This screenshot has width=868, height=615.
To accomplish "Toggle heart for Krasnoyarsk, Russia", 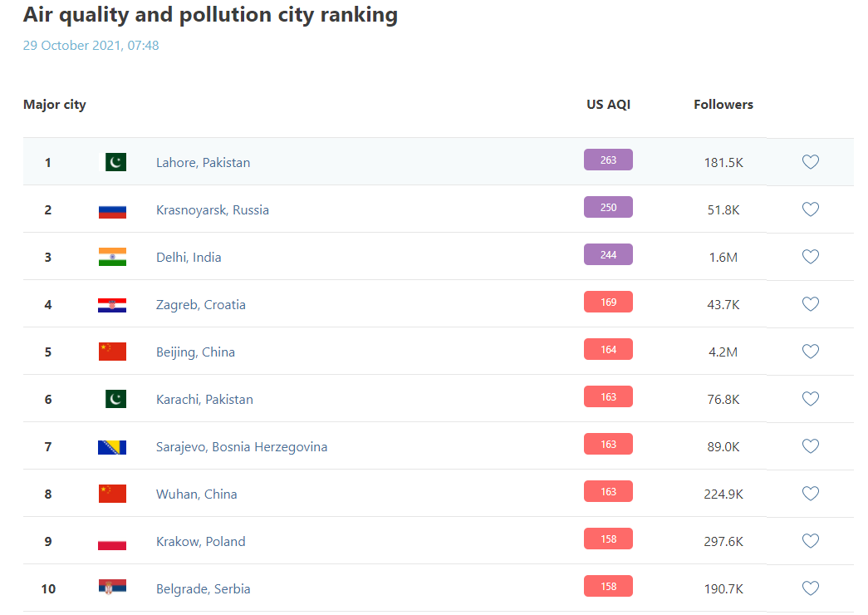I will (x=811, y=209).
